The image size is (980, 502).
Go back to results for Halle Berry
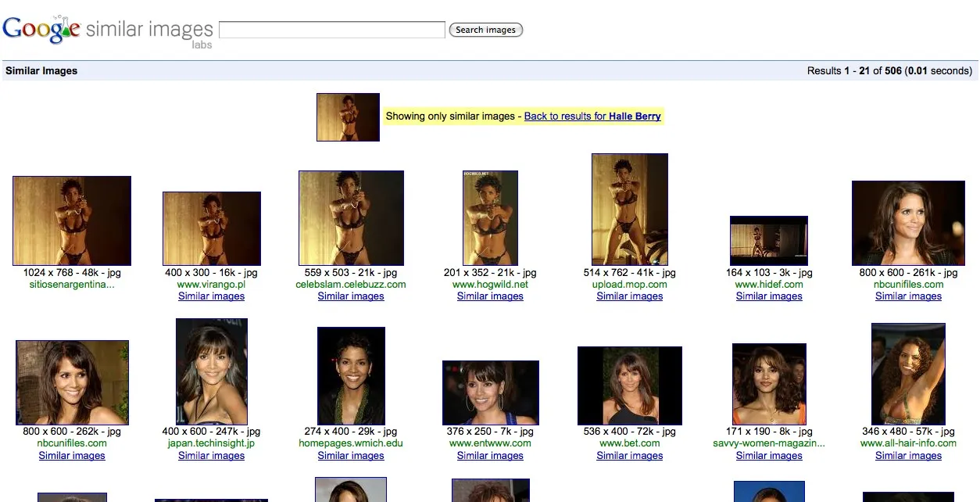pos(592,117)
